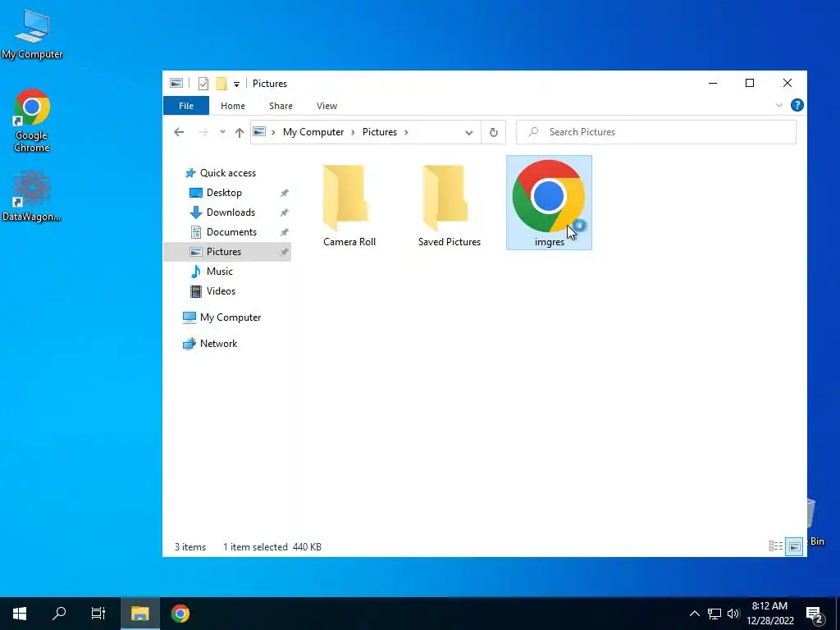The width and height of the screenshot is (840, 630).
Task: Open Music in the navigation pane
Action: [x=219, y=271]
